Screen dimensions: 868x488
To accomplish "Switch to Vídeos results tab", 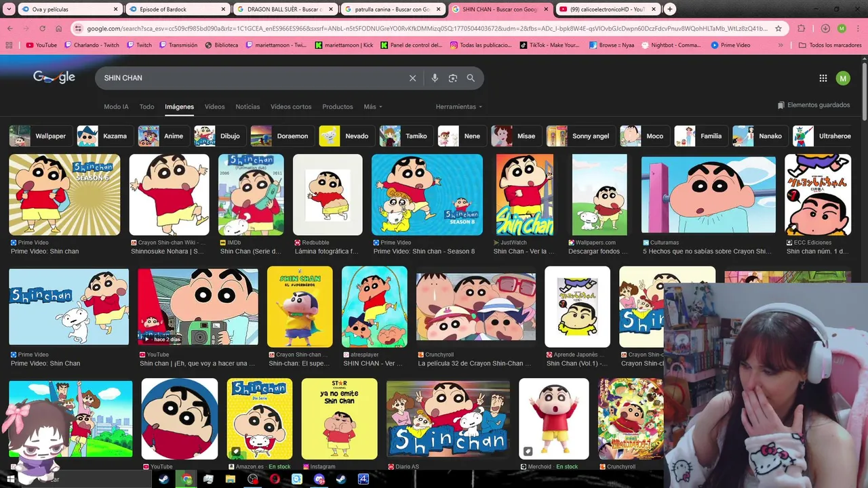I will pos(215,106).
